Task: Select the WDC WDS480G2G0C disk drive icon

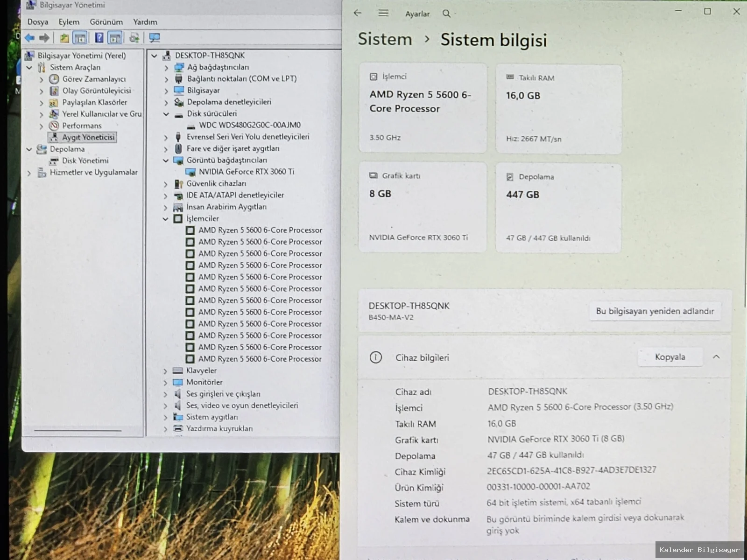Action: (190, 126)
